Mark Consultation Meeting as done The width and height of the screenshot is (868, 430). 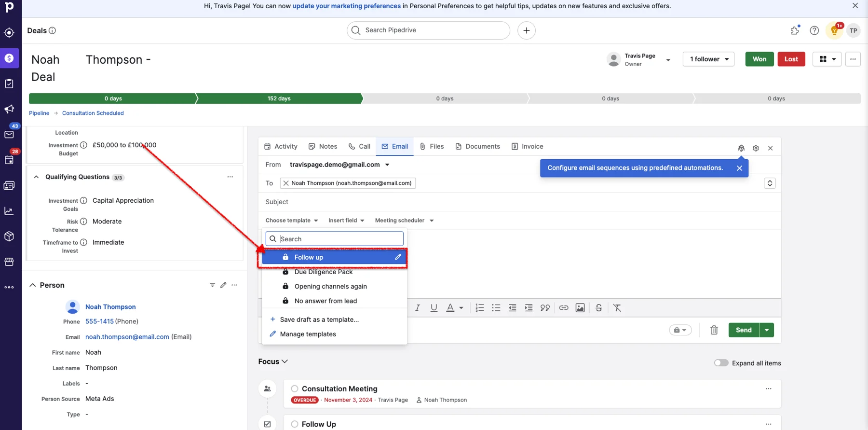point(295,388)
